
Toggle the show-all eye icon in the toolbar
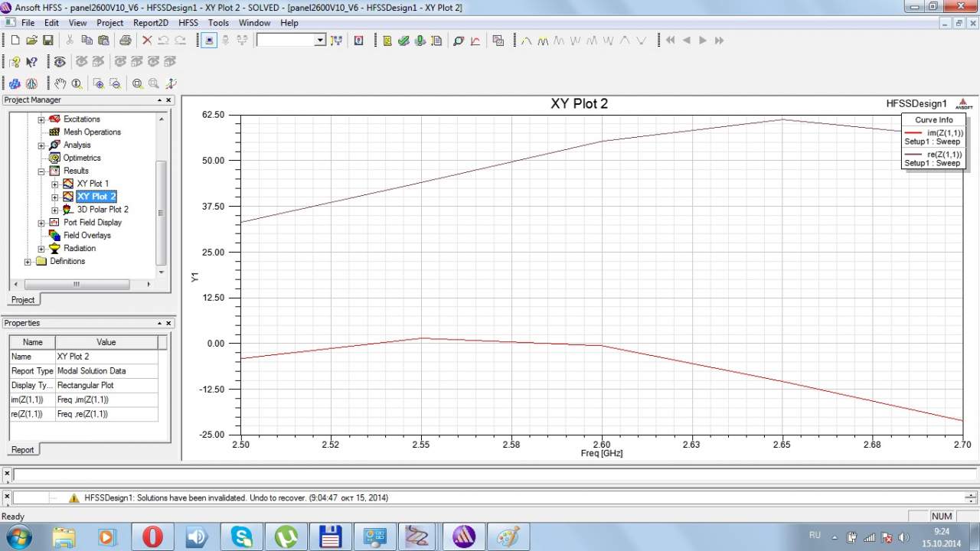(x=59, y=62)
